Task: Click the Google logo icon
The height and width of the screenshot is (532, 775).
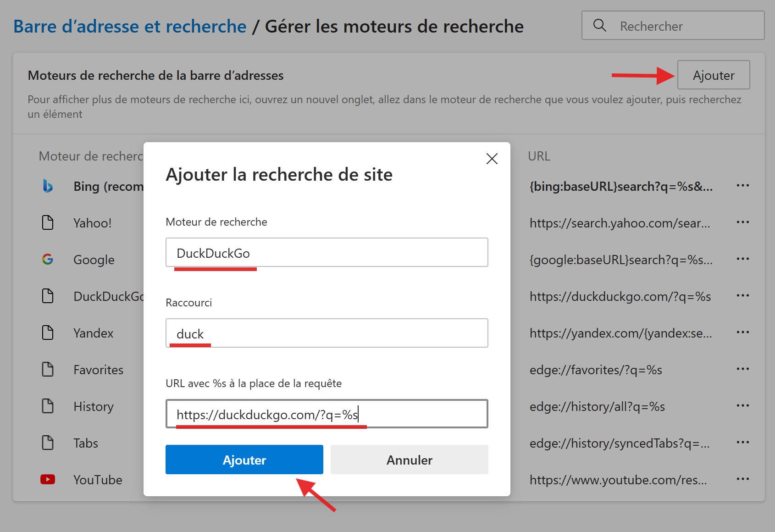Action: click(x=48, y=259)
